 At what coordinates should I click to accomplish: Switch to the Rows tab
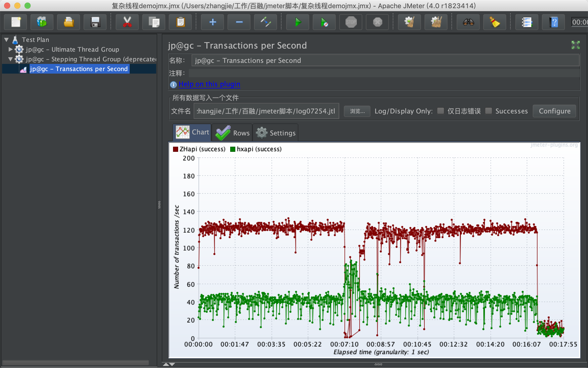[232, 133]
